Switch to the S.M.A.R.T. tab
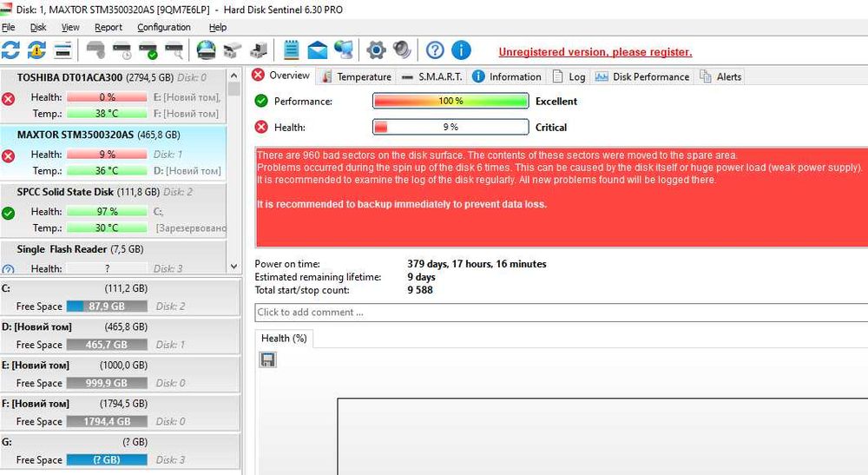 click(x=431, y=77)
